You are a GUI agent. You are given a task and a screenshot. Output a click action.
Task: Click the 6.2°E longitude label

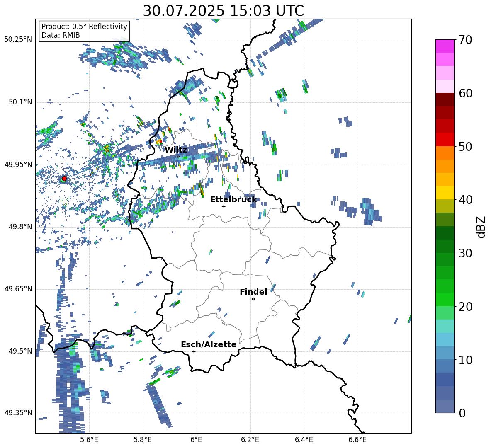point(250,440)
